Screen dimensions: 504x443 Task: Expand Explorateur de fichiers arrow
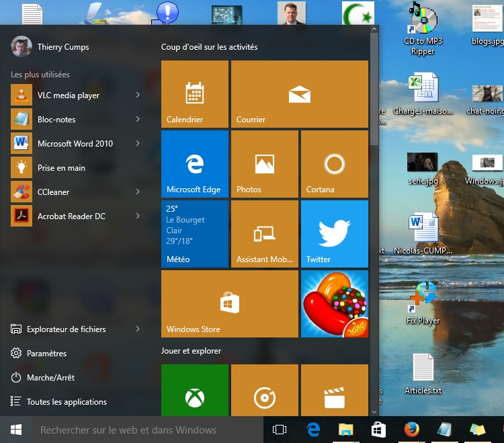pyautogui.click(x=138, y=329)
